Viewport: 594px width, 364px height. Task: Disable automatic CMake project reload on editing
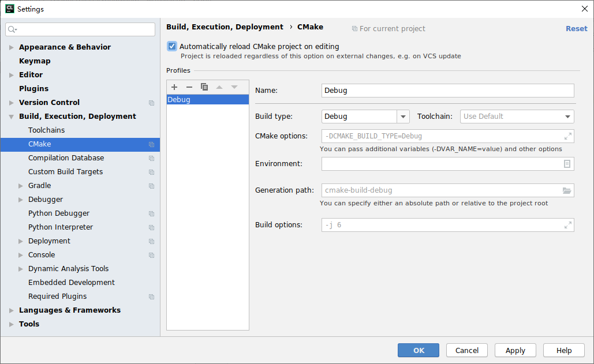(171, 46)
